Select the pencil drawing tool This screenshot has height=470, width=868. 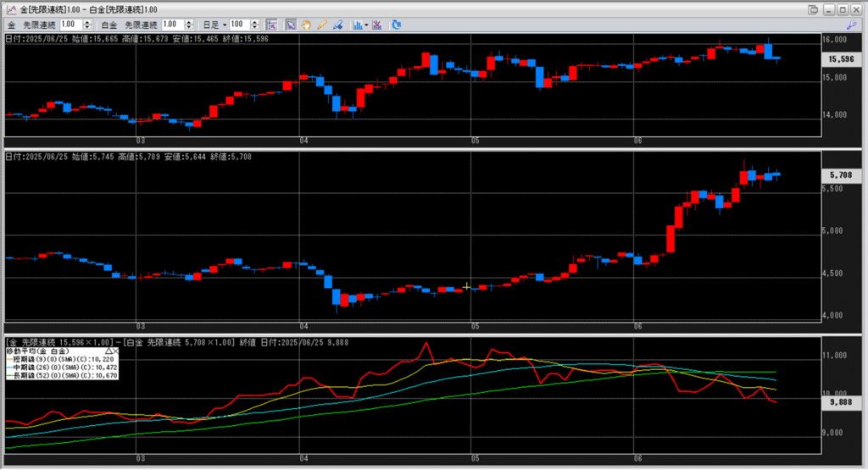pyautogui.click(x=322, y=25)
